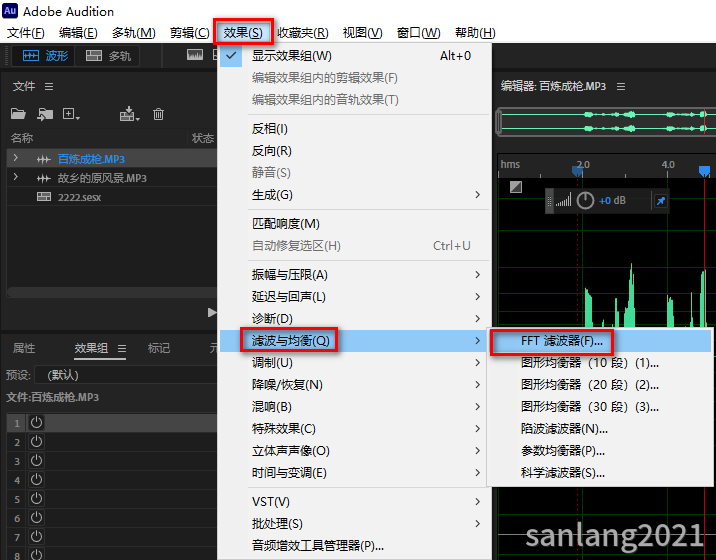
Task: Click the trash icon in Files panel
Action: click(158, 115)
